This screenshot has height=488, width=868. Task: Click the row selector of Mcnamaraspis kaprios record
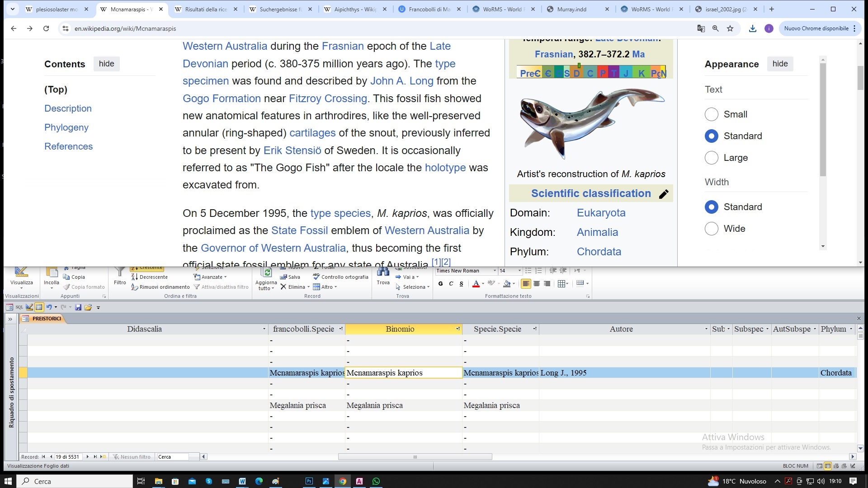(23, 373)
